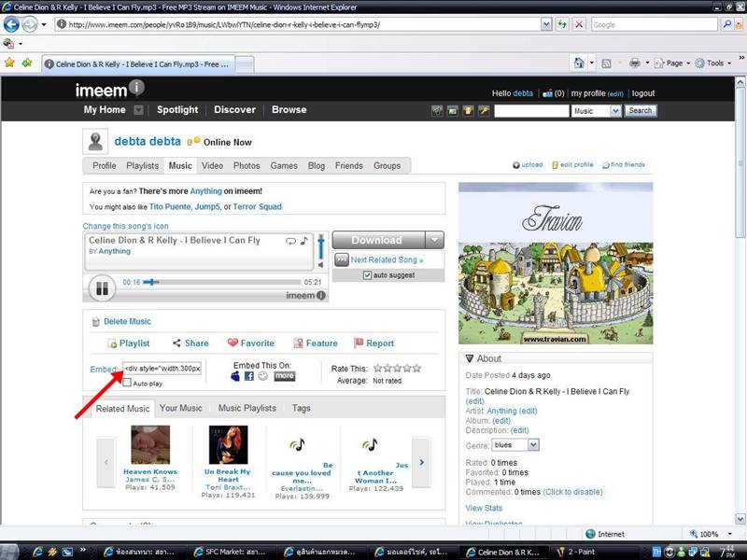This screenshot has height=560, width=747.
Task: Open Favorites Center star icon
Action: coord(9,63)
